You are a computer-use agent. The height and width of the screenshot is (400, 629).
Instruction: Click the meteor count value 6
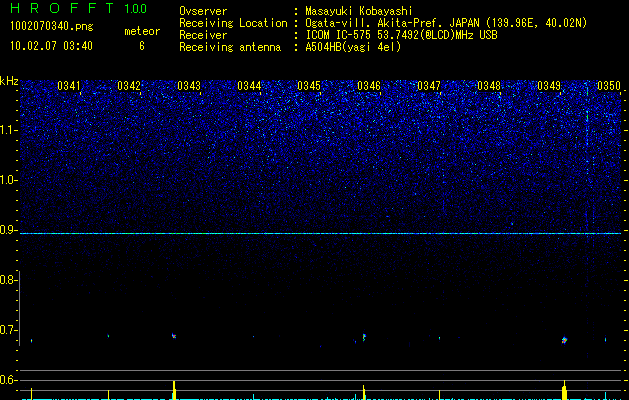[x=142, y=46]
